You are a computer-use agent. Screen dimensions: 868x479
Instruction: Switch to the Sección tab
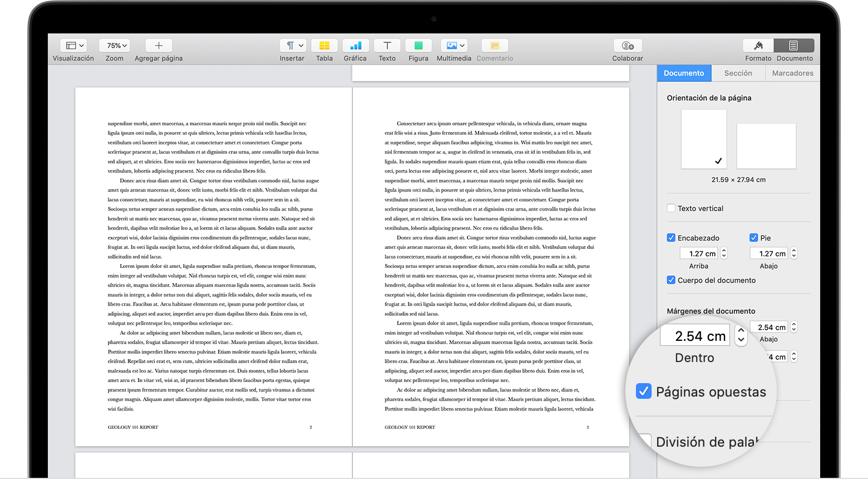pyautogui.click(x=738, y=73)
